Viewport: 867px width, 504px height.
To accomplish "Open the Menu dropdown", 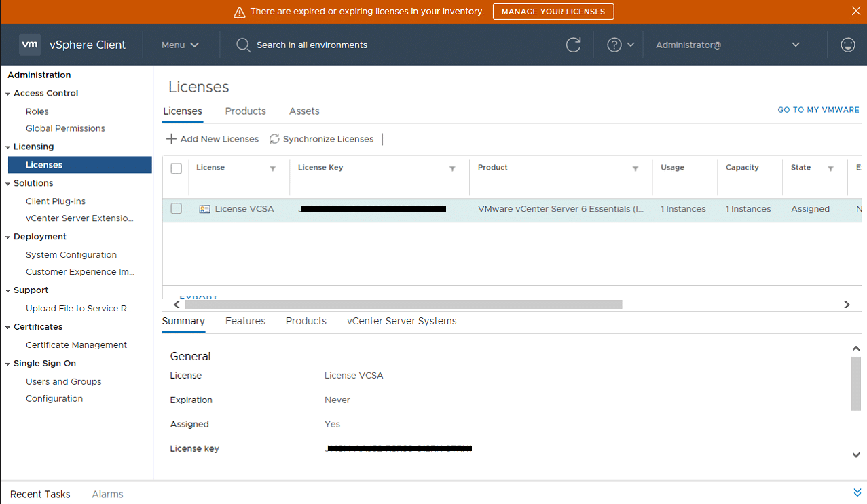I will tap(180, 45).
